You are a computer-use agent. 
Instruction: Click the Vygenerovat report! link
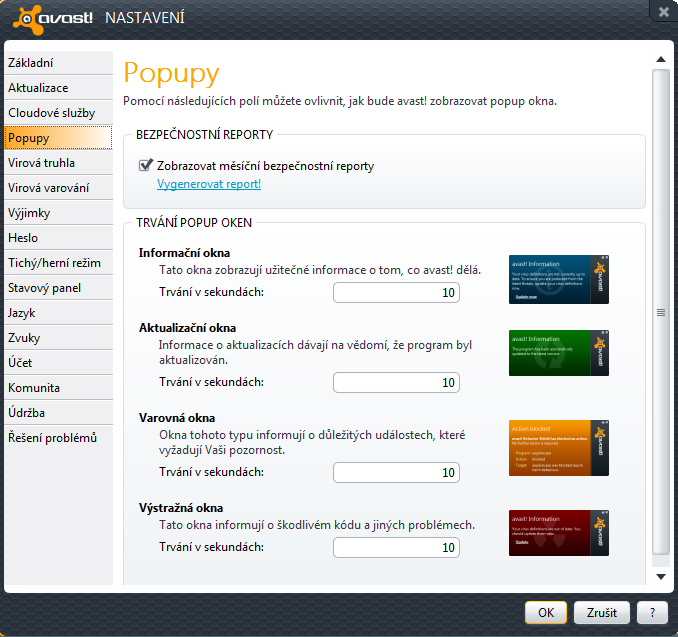(x=209, y=184)
